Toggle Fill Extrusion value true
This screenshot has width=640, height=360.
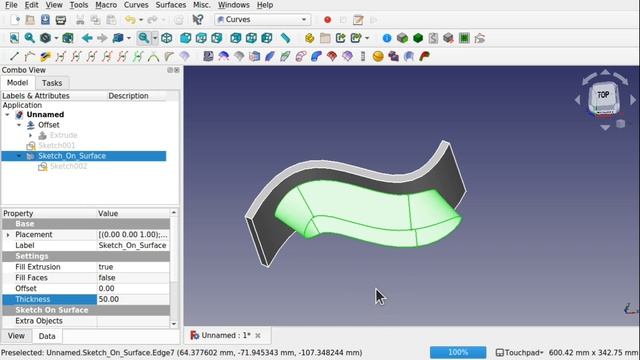[x=133, y=267]
